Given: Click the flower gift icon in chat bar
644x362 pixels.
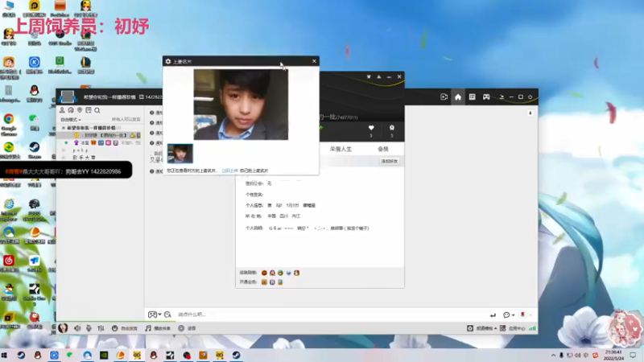Looking at the screenshot, I should pyautogui.click(x=522, y=315).
